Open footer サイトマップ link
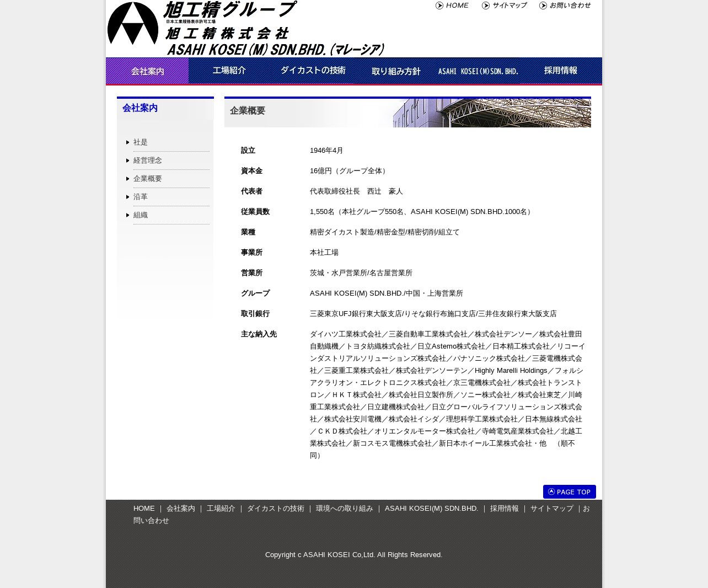 pos(552,509)
